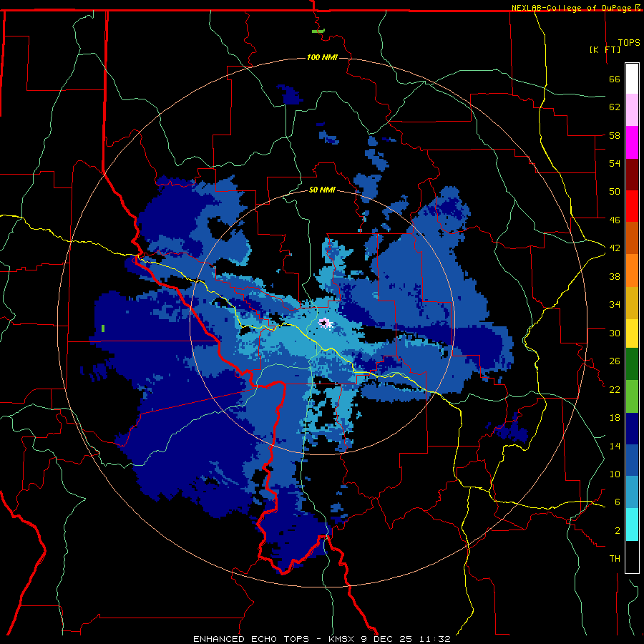Click the navy blue legend swatch
Image resolution: width=644 pixels, height=644 pixels.
632,429
